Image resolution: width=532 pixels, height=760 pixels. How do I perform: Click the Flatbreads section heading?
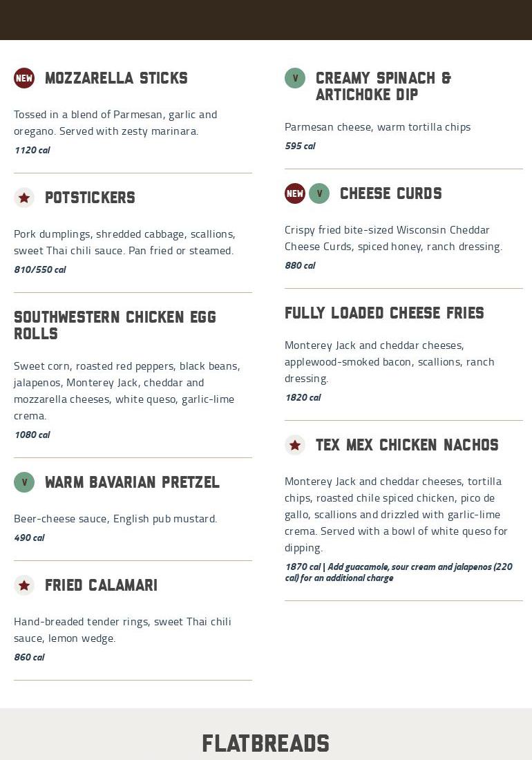(x=266, y=743)
